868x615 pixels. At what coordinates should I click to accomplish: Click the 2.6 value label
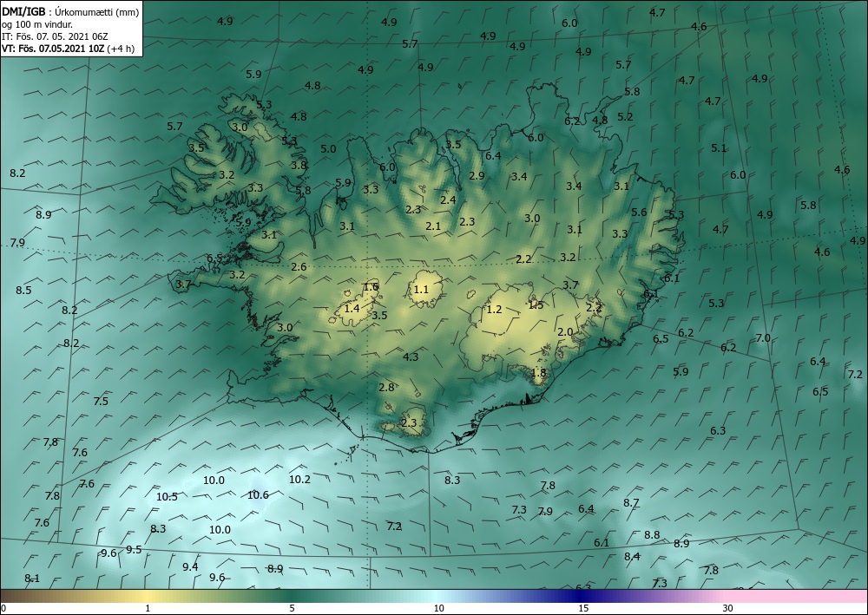coord(299,267)
